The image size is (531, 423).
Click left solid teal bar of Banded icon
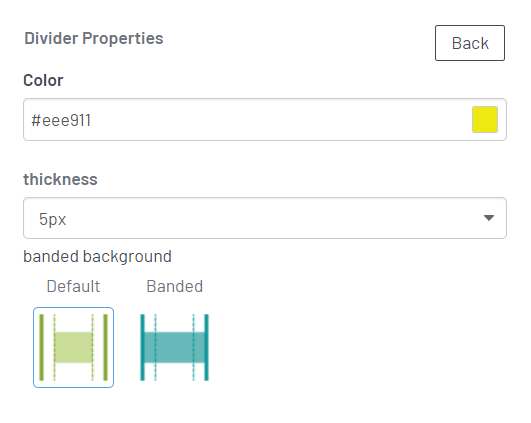point(142,347)
